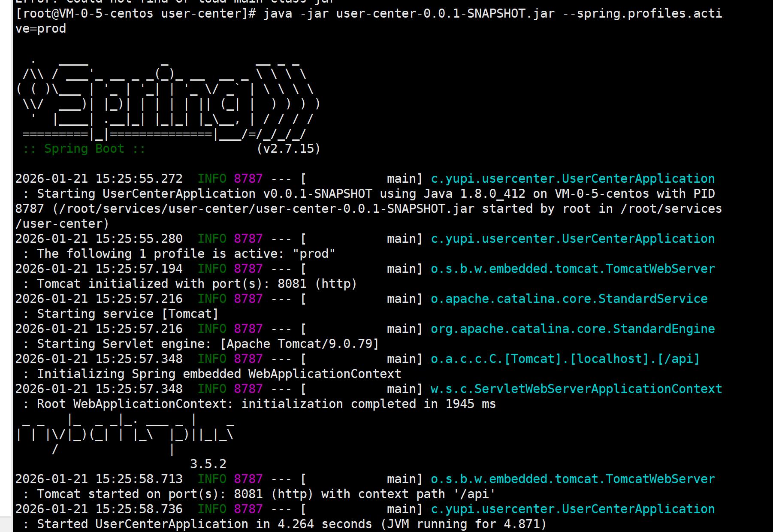Viewport: 773px width, 532px height.
Task: Click 'o.s.b.w.embedded.tomcat.TomcatWebServer' on the 15:25:57.194 line
Action: coord(573,269)
